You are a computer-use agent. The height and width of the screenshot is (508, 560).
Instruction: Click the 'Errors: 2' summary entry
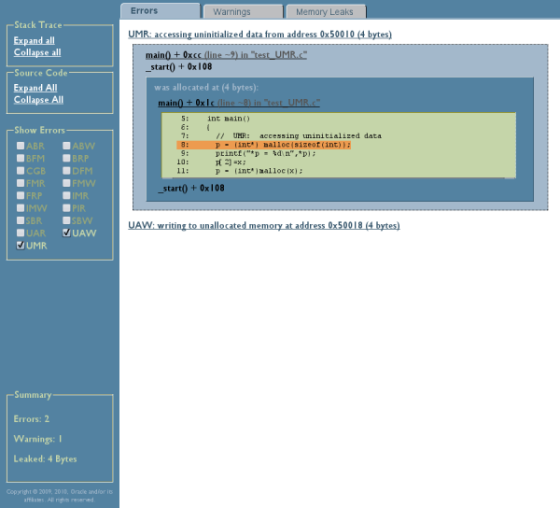(31, 419)
